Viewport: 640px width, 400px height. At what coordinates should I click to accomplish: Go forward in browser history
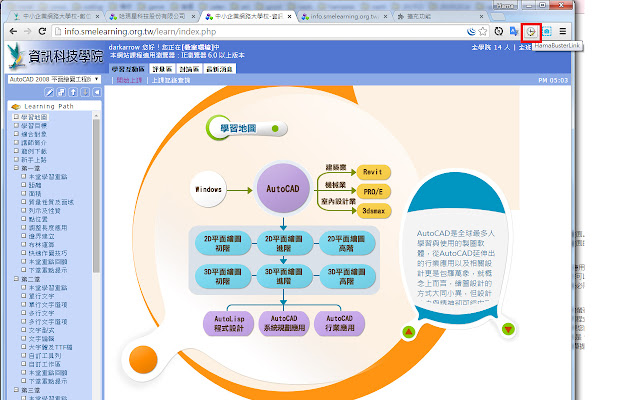(x=27, y=31)
